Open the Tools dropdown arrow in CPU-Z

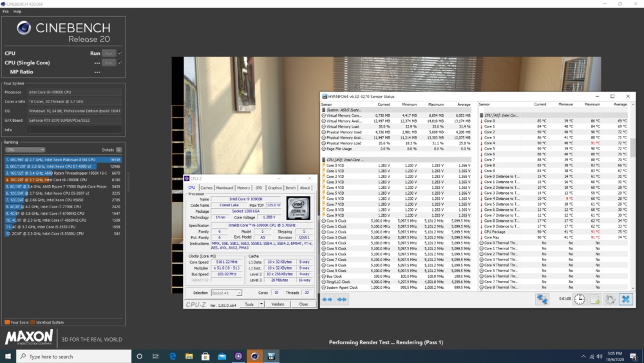click(261, 304)
